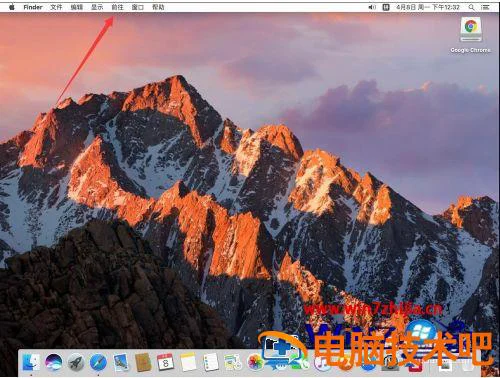This screenshot has height=378, width=500.
Task: Open the 窗口 (Window) menu
Action: [138, 7]
